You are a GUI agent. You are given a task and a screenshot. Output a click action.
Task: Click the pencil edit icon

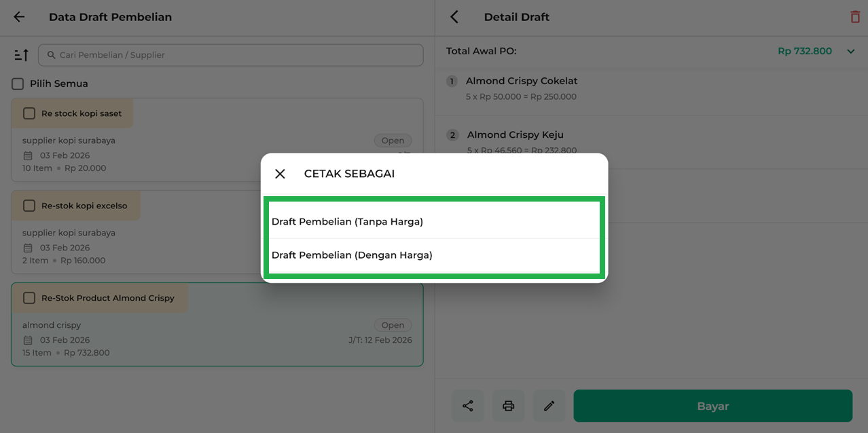click(x=549, y=406)
